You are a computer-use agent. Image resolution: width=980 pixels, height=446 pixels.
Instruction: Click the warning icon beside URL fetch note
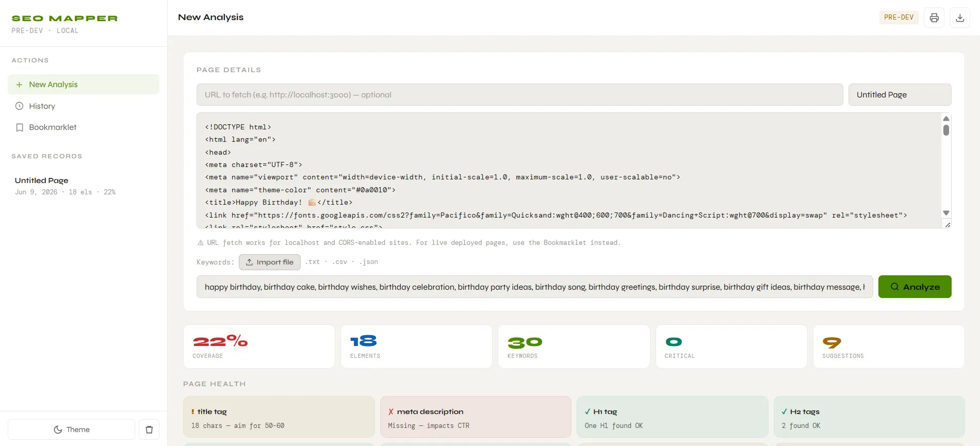(201, 243)
